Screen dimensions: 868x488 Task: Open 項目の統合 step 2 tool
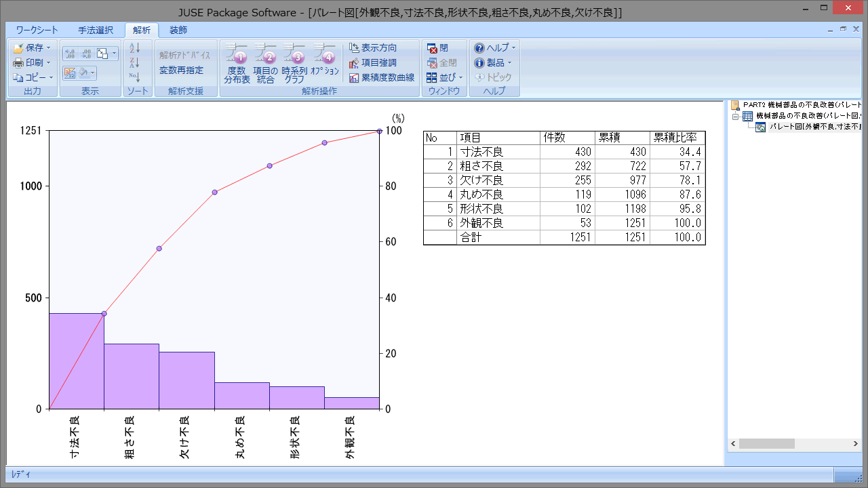click(266, 64)
